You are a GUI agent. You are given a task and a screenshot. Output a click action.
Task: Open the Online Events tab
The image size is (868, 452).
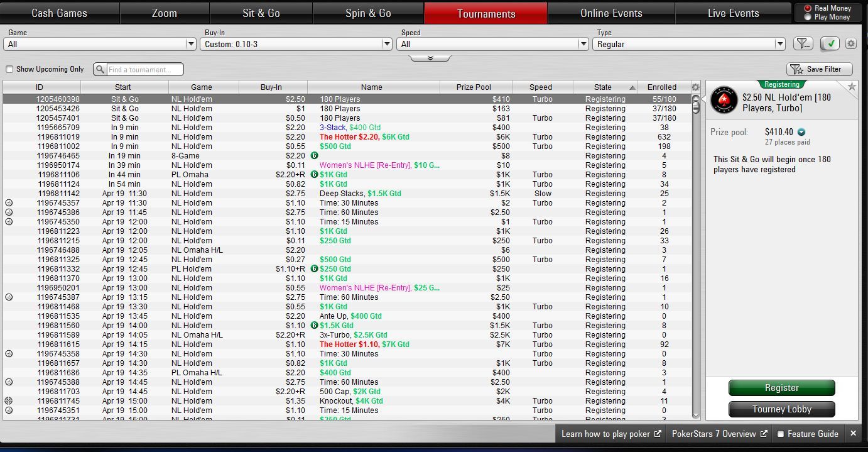click(x=611, y=13)
